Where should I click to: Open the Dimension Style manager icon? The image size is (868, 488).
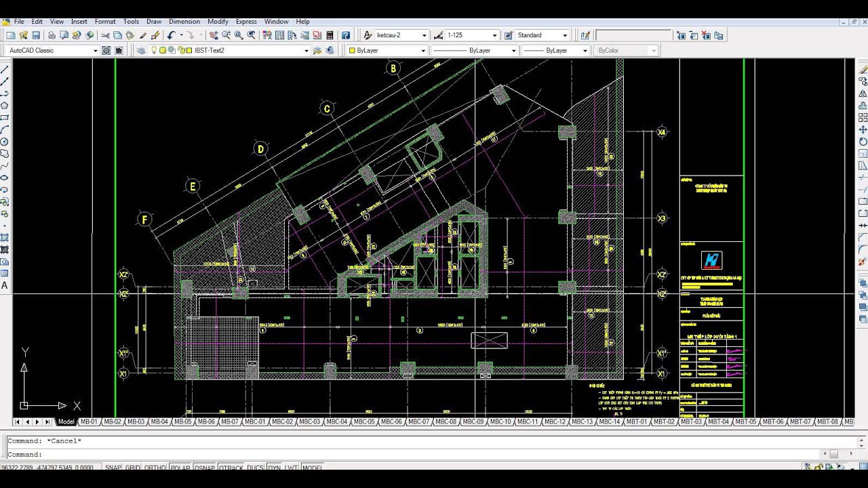tap(439, 35)
